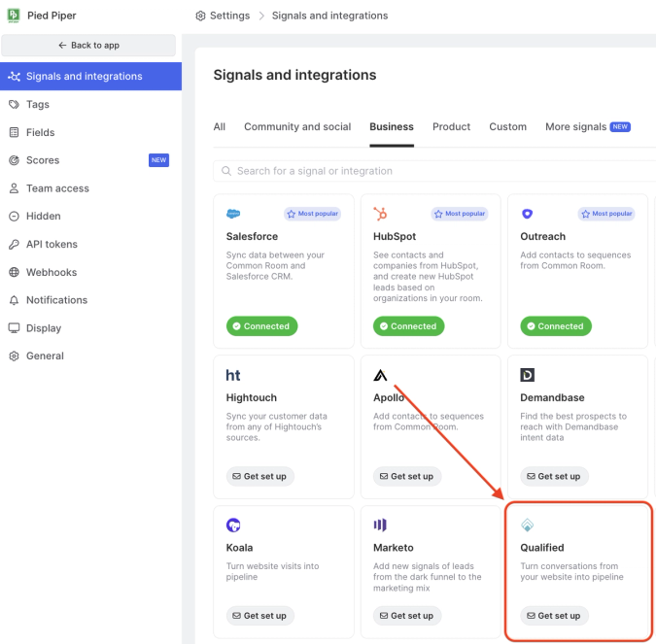The width and height of the screenshot is (656, 644).
Task: Click the Salesforce cloud logo
Action: pyautogui.click(x=233, y=214)
